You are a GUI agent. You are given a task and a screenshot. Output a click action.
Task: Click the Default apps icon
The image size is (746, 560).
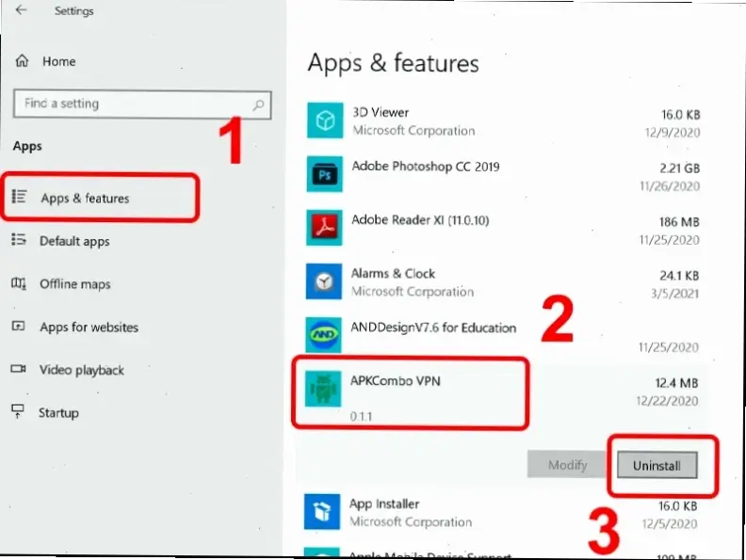coord(19,239)
